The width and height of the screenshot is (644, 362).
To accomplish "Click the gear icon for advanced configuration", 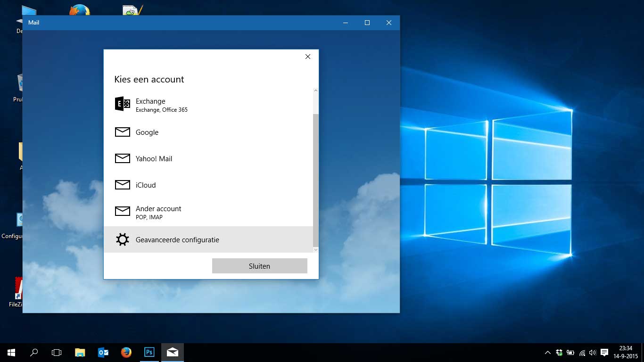I will (123, 239).
